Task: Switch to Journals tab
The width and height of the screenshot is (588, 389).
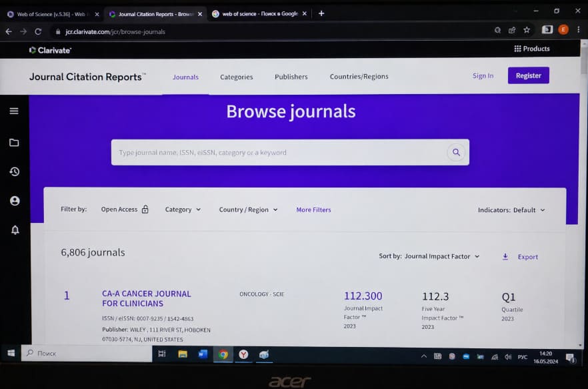Action: (x=185, y=77)
